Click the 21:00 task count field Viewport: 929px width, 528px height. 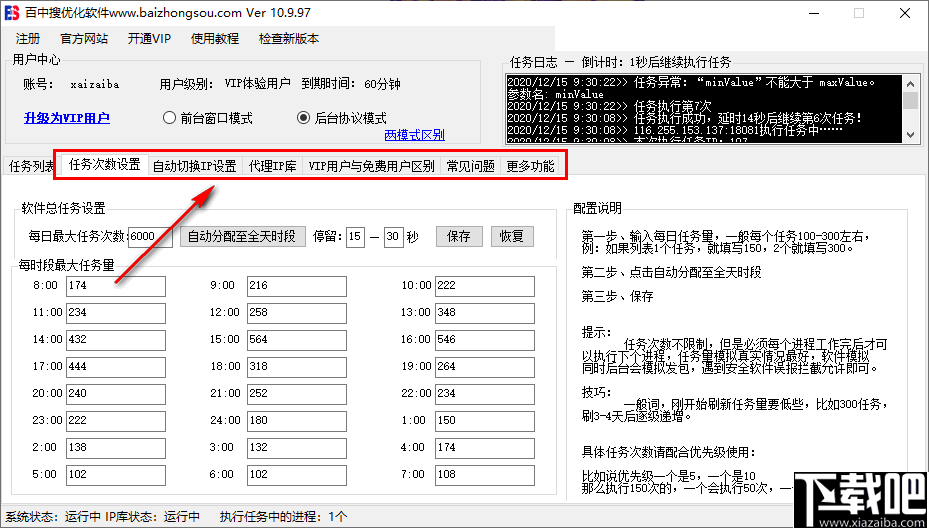click(x=297, y=393)
